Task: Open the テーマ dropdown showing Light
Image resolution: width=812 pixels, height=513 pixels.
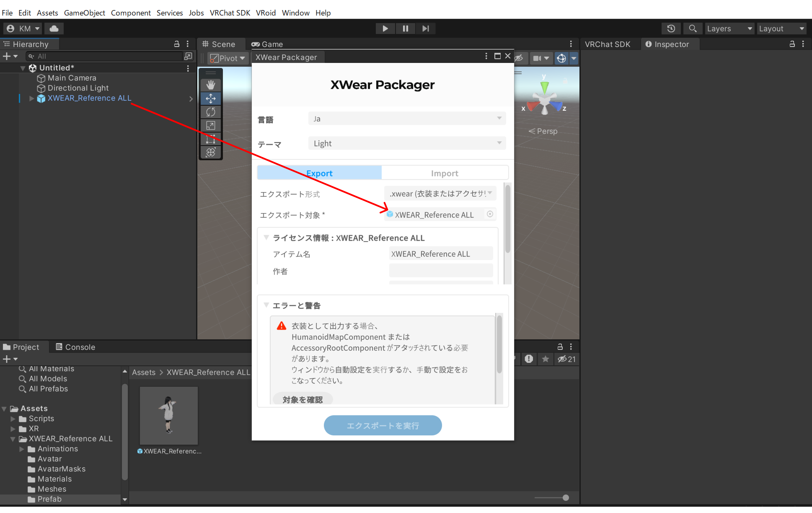Action: tap(407, 143)
